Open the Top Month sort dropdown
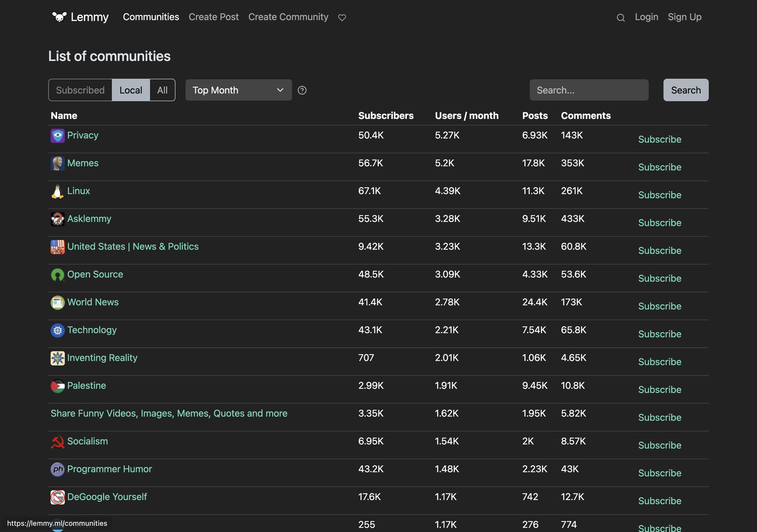This screenshot has height=532, width=757. click(x=239, y=90)
